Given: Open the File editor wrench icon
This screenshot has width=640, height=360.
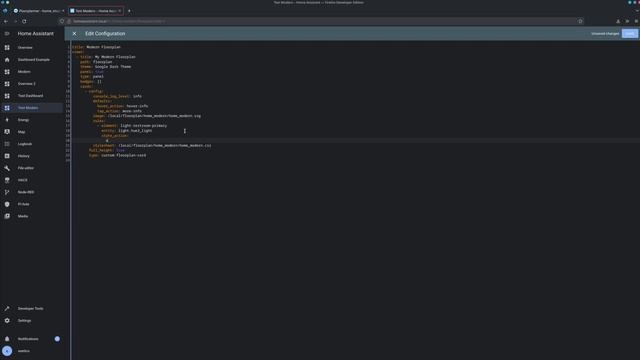Looking at the screenshot, I should point(7,168).
